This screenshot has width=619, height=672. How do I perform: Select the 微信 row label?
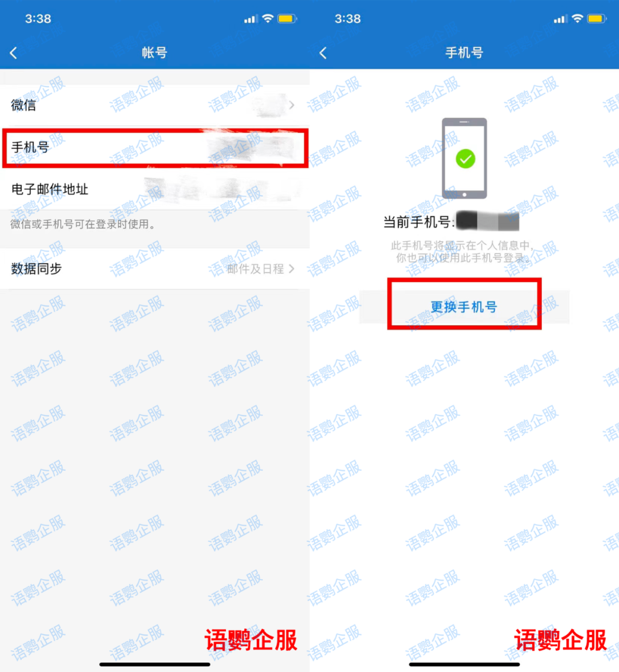(x=23, y=105)
